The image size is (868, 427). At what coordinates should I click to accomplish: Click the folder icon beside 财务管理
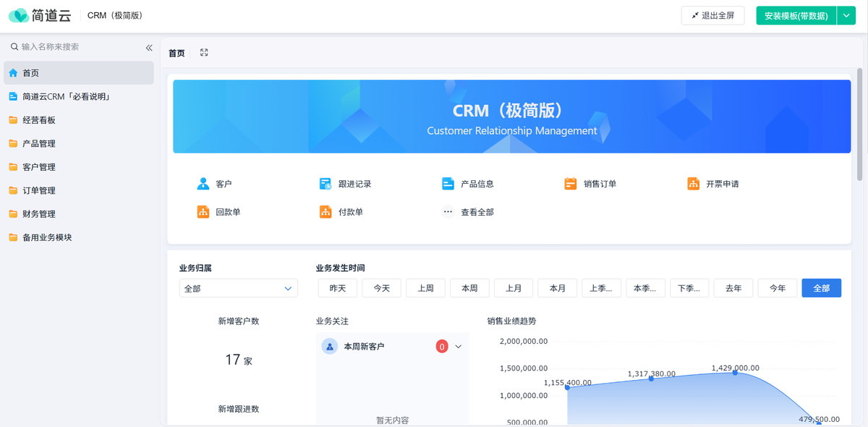13,213
